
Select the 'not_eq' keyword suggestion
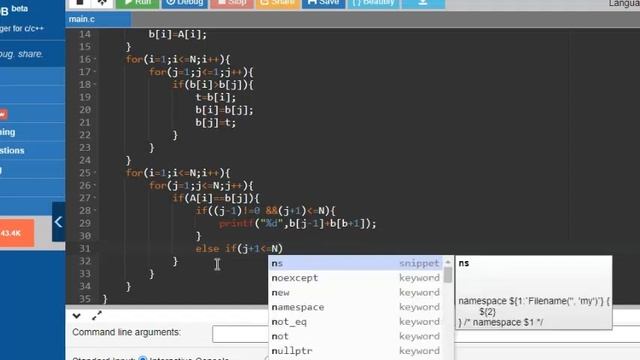pyautogui.click(x=356, y=322)
